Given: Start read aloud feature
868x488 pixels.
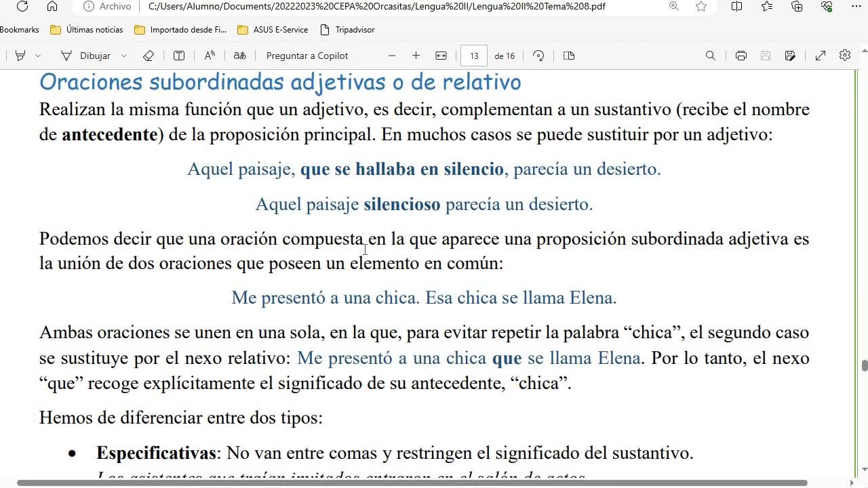Looking at the screenshot, I should coord(210,56).
